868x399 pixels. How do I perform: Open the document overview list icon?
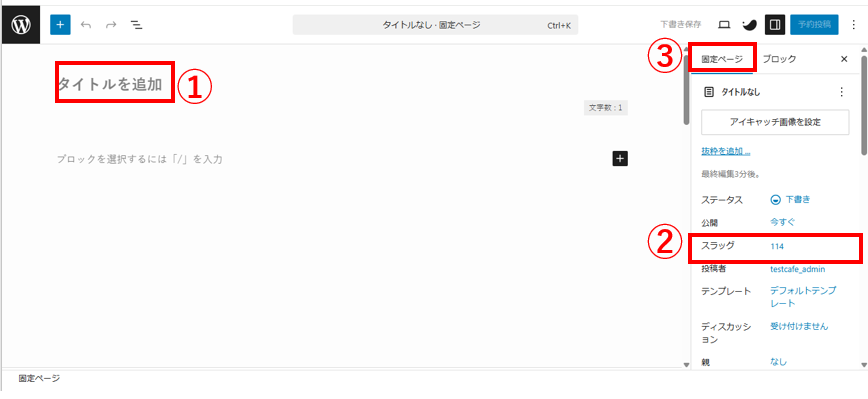tap(136, 25)
